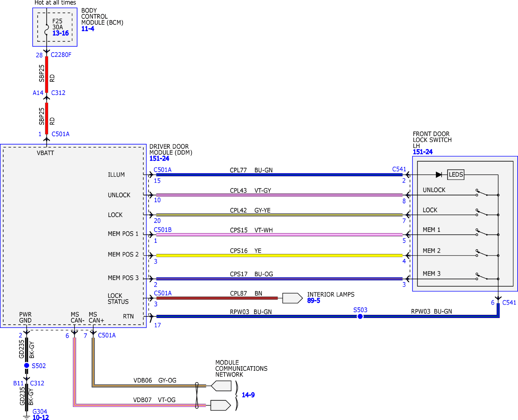Viewport: 518px width, 420px height.
Task: Click the INTERIOR LAMPS label
Action: click(331, 295)
